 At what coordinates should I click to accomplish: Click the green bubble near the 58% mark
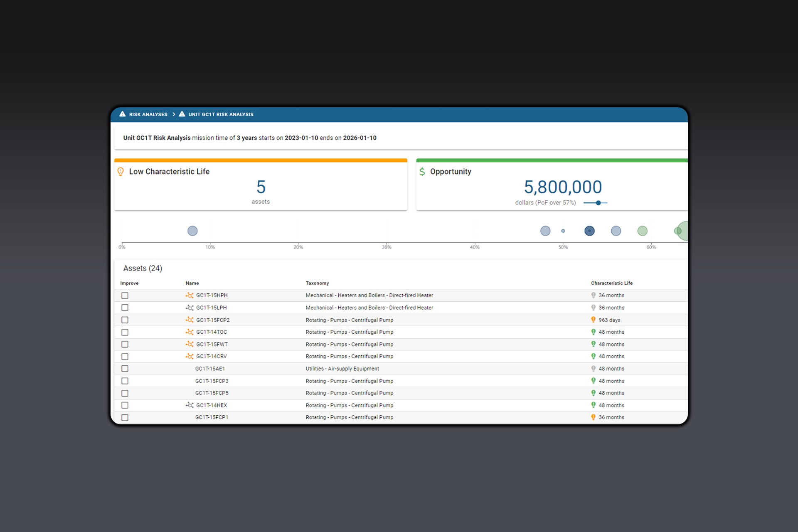point(642,231)
